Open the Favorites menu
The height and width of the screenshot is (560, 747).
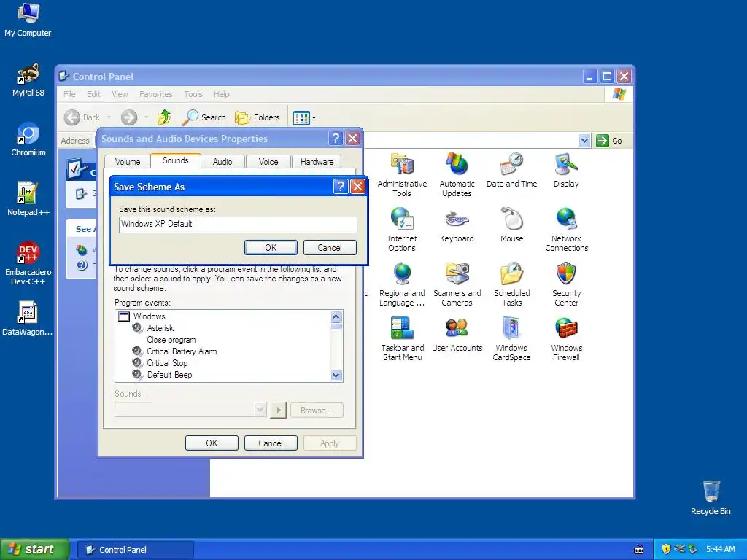(x=156, y=94)
